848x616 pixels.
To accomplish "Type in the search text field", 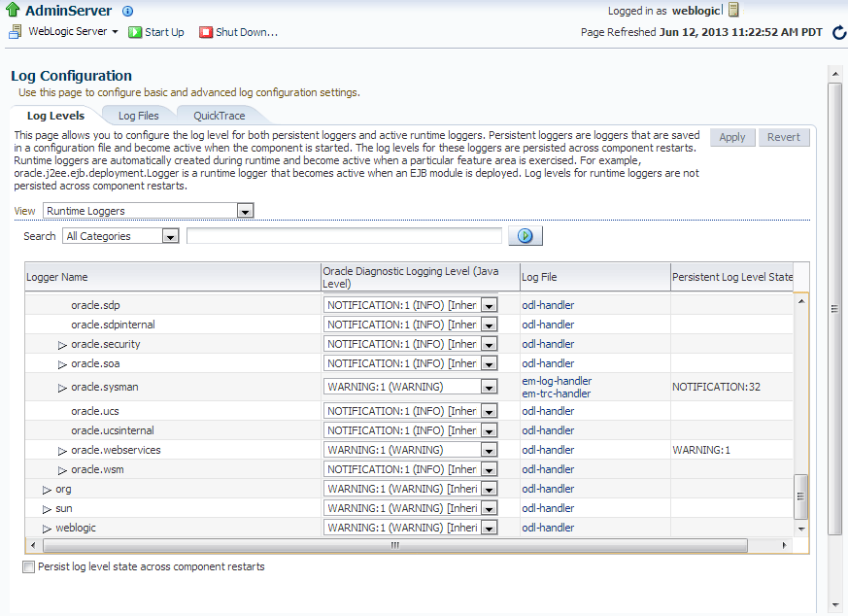I will pyautogui.click(x=343, y=235).
